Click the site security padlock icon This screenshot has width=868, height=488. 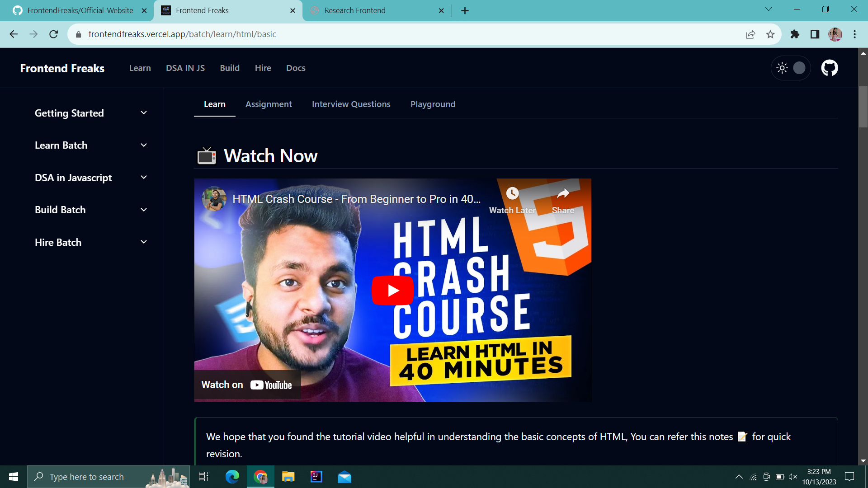pos(78,34)
